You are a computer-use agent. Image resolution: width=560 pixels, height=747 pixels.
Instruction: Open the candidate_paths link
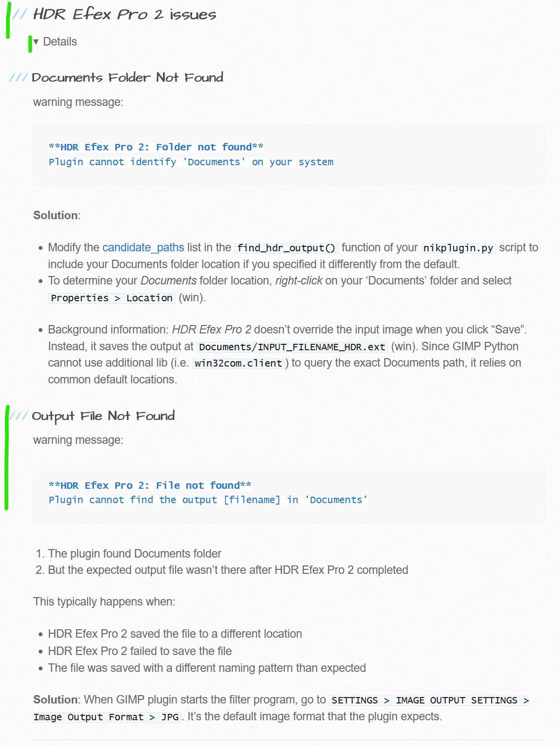143,247
